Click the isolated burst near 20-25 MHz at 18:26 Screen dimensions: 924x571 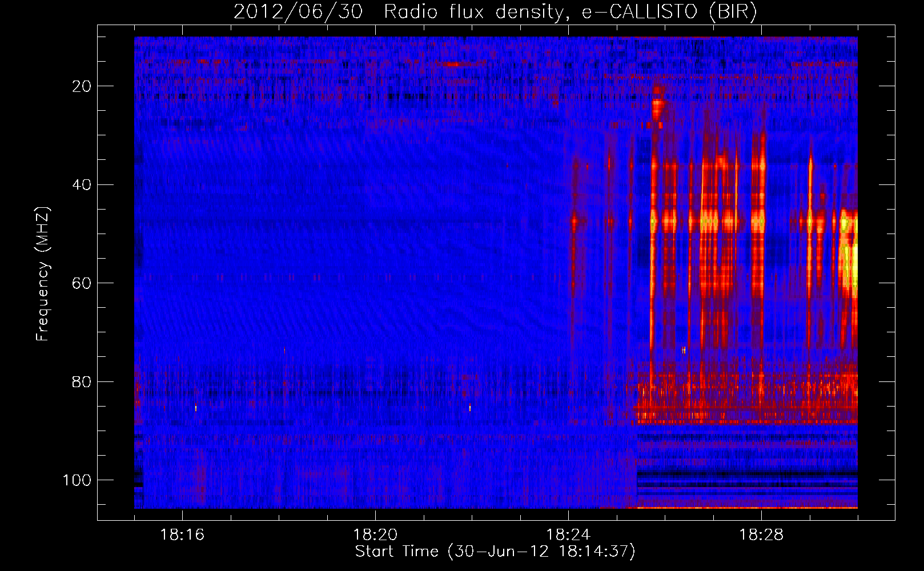[658, 107]
